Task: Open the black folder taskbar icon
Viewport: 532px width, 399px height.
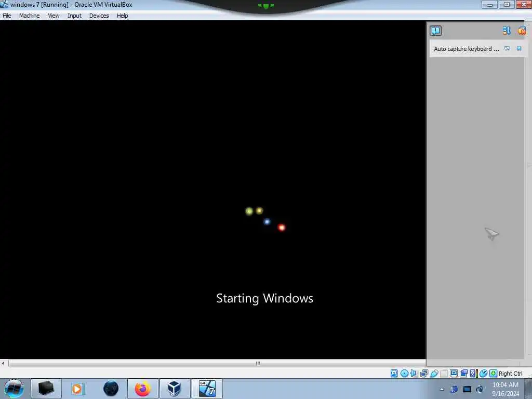Action: pyautogui.click(x=46, y=389)
